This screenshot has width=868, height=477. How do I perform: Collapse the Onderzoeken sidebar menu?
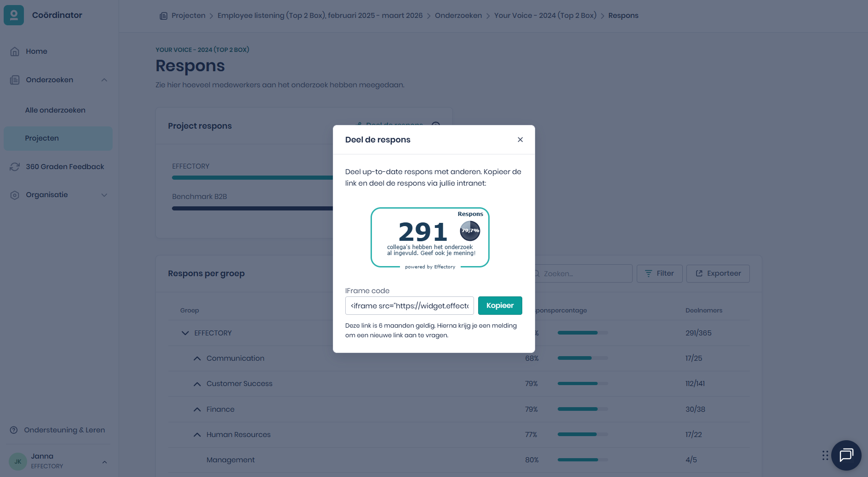(104, 80)
